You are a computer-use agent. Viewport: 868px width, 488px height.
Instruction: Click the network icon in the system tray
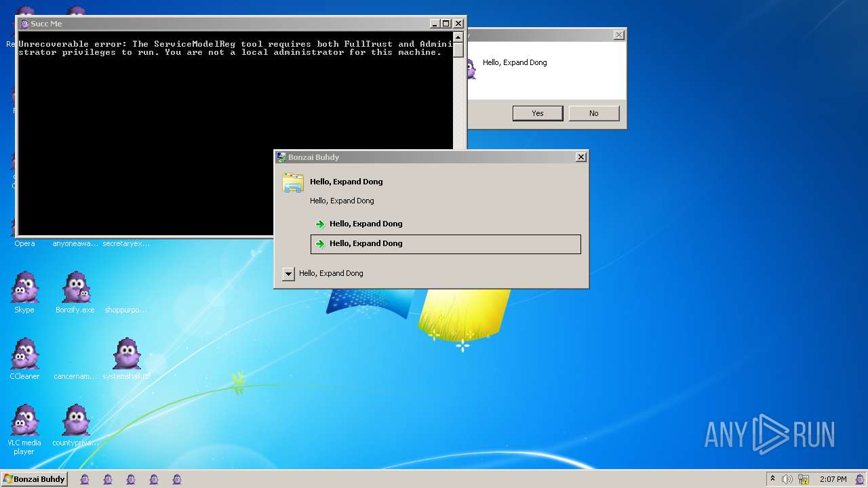pos(804,479)
